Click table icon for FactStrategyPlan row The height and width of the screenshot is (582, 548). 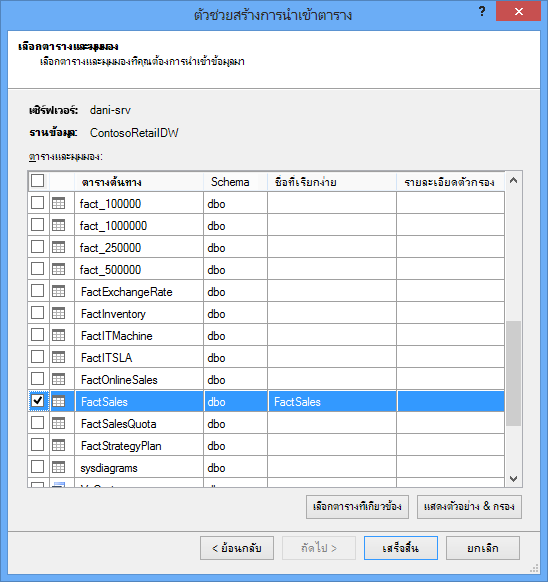(x=58, y=445)
